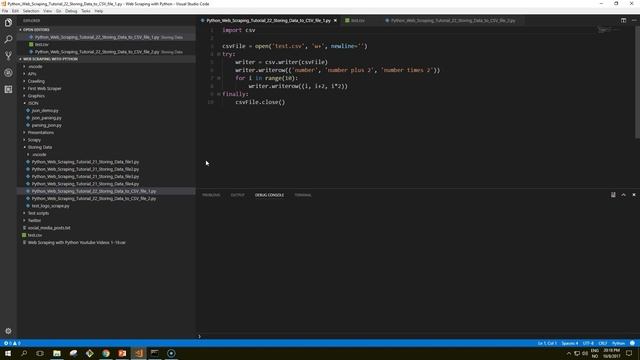The height and width of the screenshot is (360, 640).
Task: Maximize the bottom panel with the chevron
Action: [623, 195]
